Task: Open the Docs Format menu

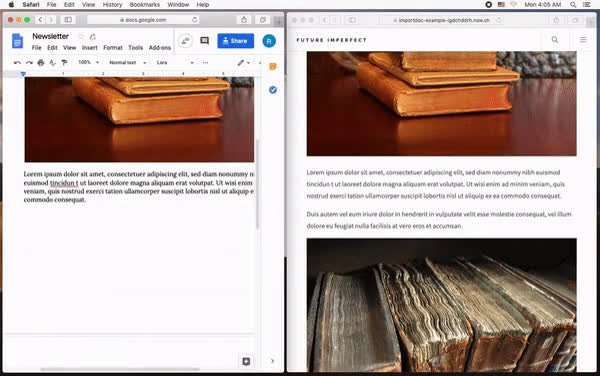Action: 113,48
